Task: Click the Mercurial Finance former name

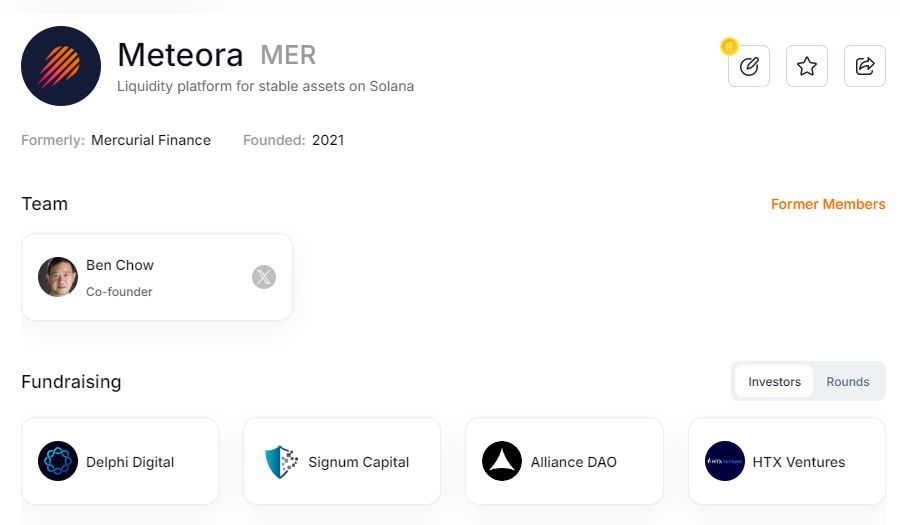Action: point(151,140)
